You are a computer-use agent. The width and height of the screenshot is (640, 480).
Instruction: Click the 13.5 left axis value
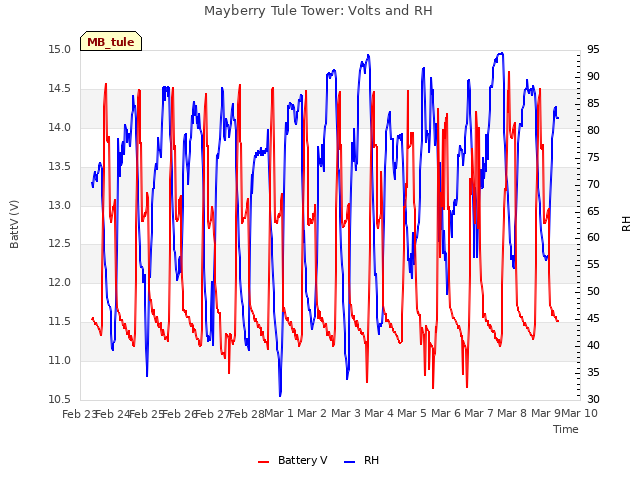pyautogui.click(x=59, y=167)
